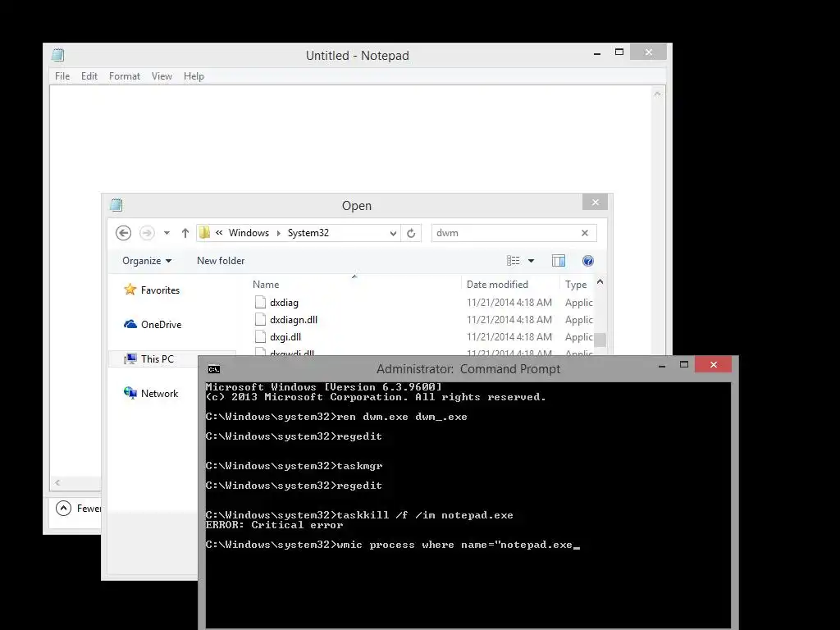The width and height of the screenshot is (840, 630).
Task: Click the dxdiag file icon
Action: 260,302
